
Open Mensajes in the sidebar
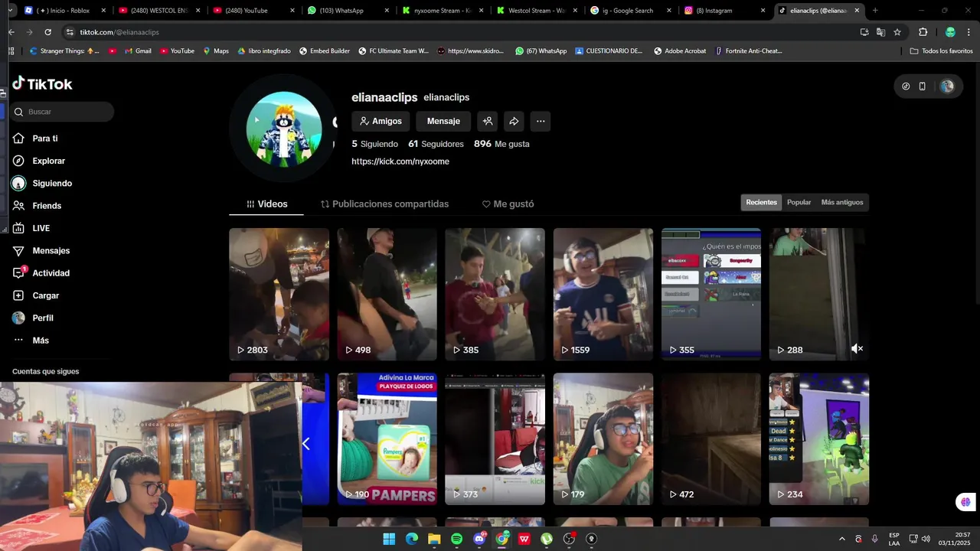pyautogui.click(x=41, y=250)
